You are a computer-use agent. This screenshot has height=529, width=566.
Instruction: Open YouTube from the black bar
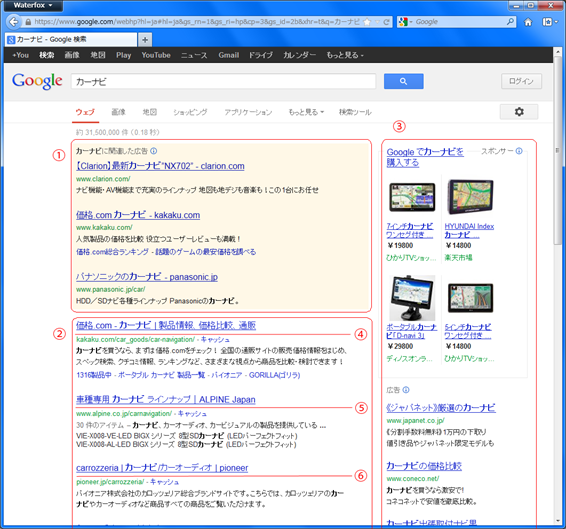coord(156,55)
